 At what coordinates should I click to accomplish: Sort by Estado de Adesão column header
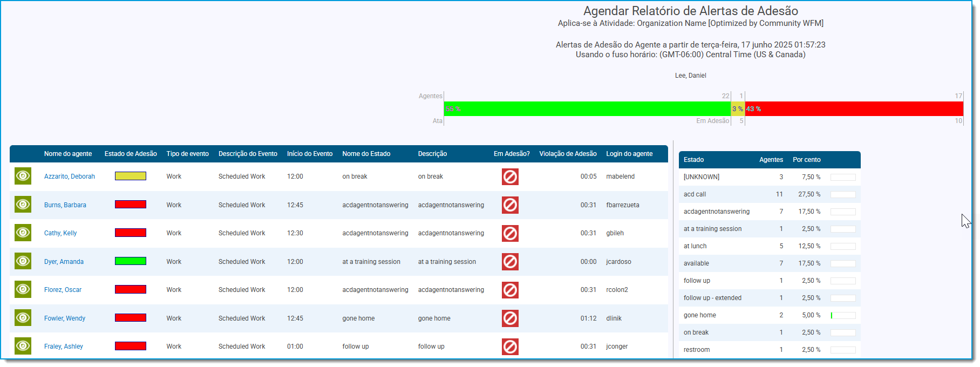131,154
